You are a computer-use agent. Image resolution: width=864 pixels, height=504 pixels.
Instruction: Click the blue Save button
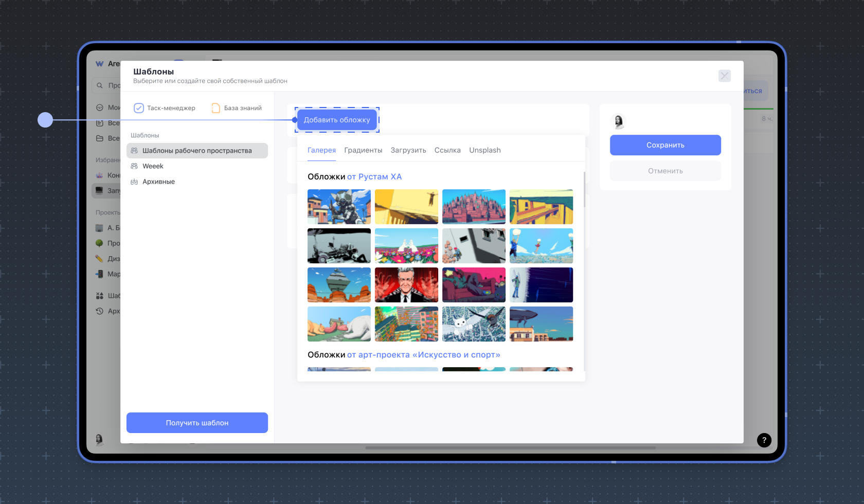coord(665,145)
